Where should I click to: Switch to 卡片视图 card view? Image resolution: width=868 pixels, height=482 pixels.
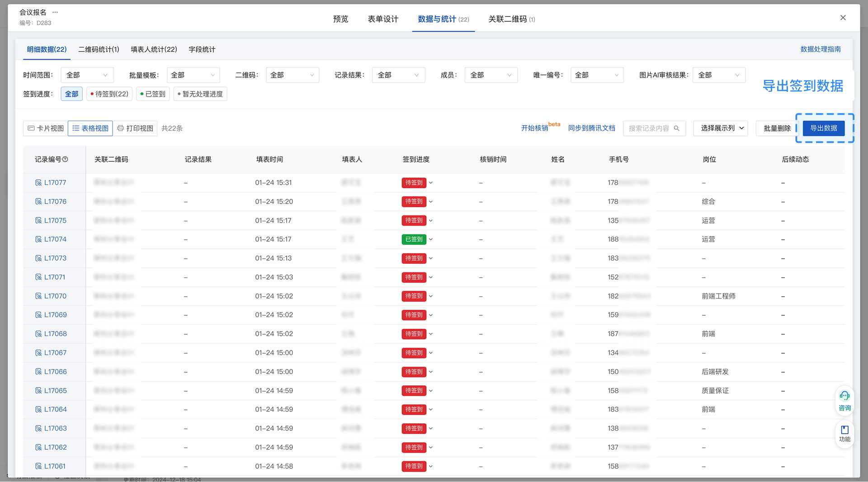[x=46, y=128]
